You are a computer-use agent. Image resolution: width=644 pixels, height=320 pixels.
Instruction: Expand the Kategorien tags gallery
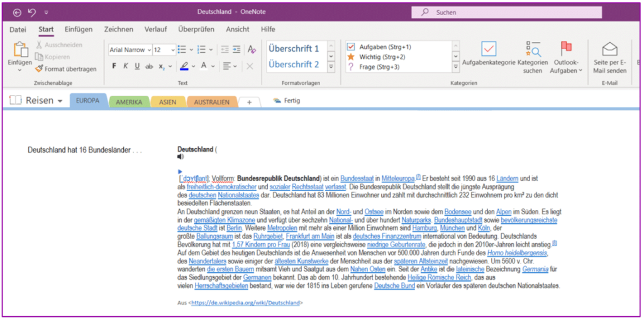[x=456, y=66]
